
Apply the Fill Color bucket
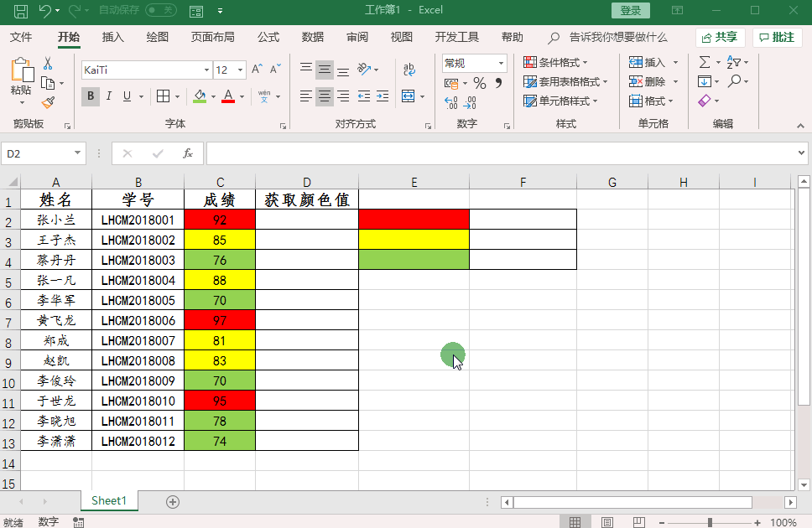coord(200,96)
